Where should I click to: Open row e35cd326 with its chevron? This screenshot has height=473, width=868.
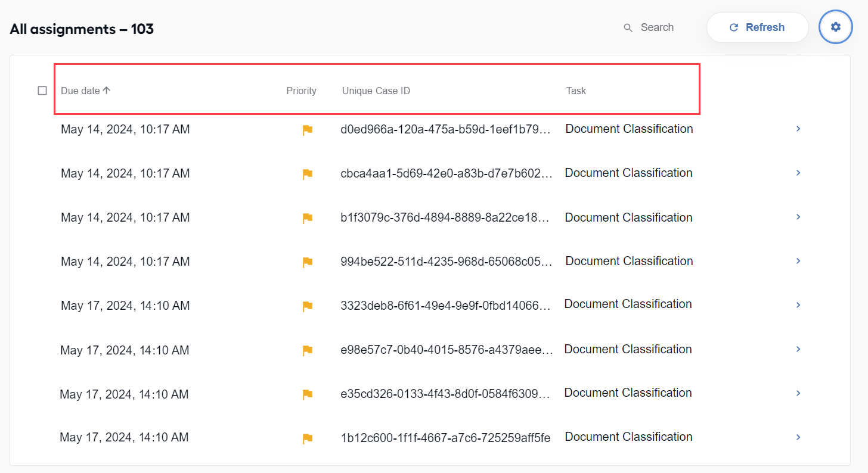click(x=798, y=393)
